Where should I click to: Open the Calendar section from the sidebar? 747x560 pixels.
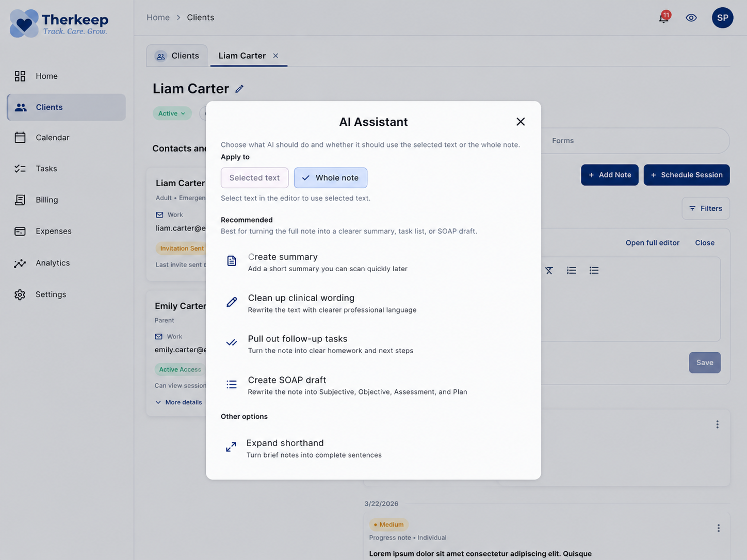click(x=52, y=137)
